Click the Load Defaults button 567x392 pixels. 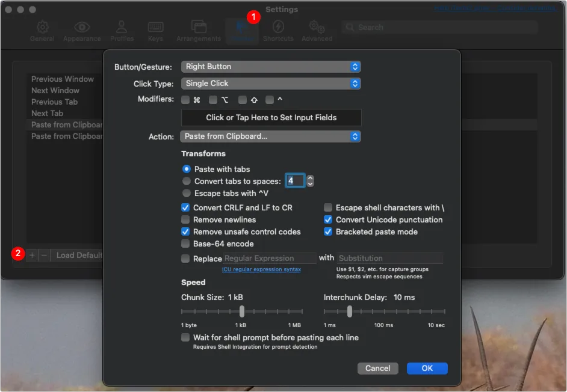[x=78, y=255]
